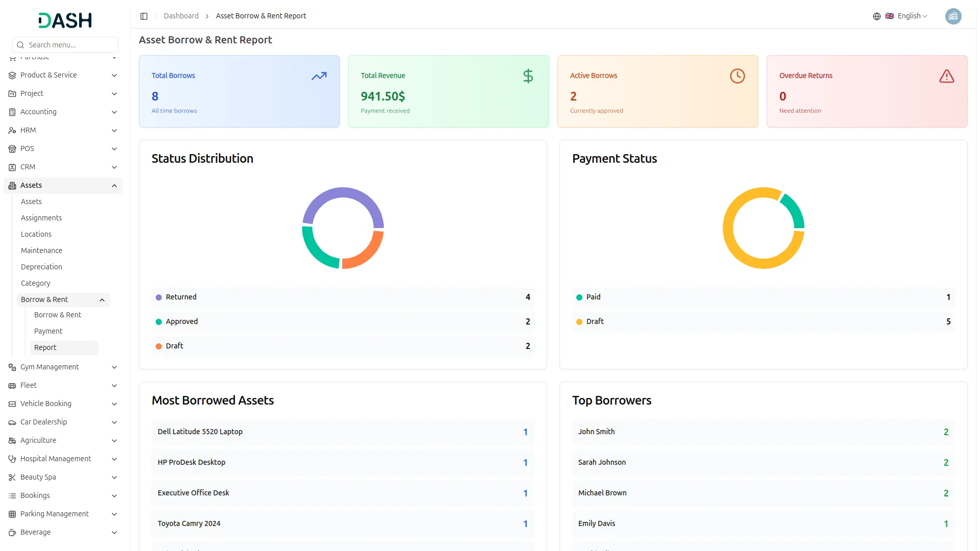Go to Dashboard breadcrumb link

(181, 16)
